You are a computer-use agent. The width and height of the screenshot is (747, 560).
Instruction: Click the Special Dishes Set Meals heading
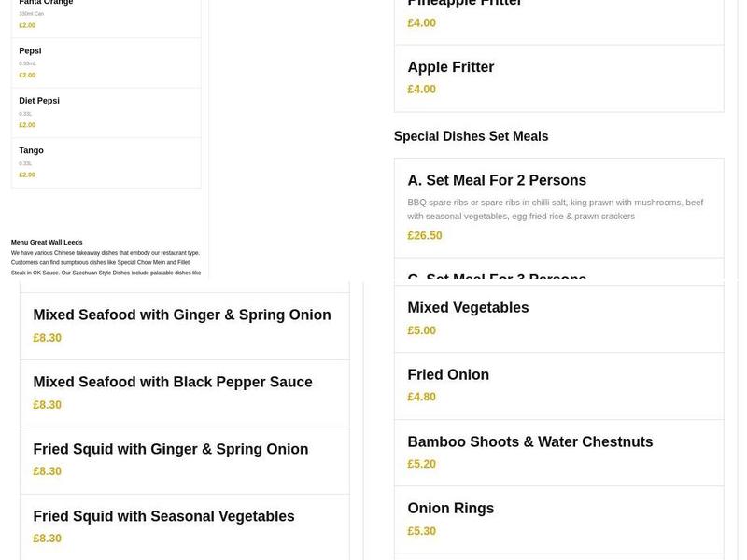(471, 136)
